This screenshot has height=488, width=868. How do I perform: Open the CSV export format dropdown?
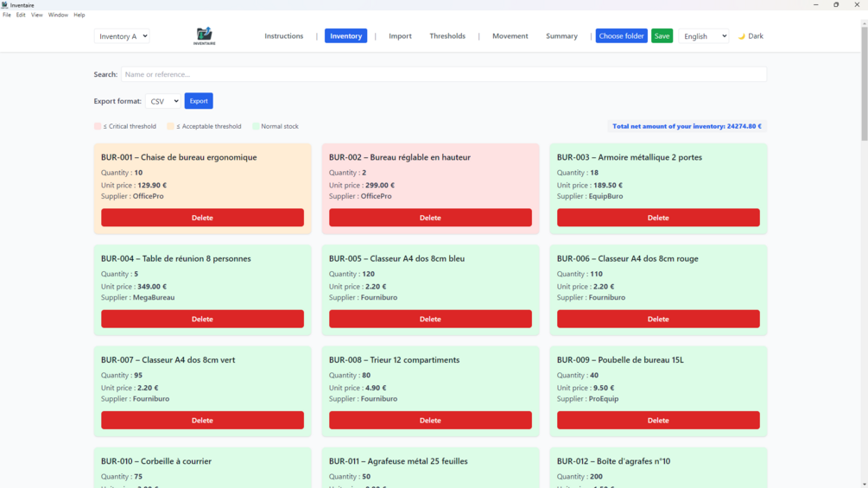[163, 101]
